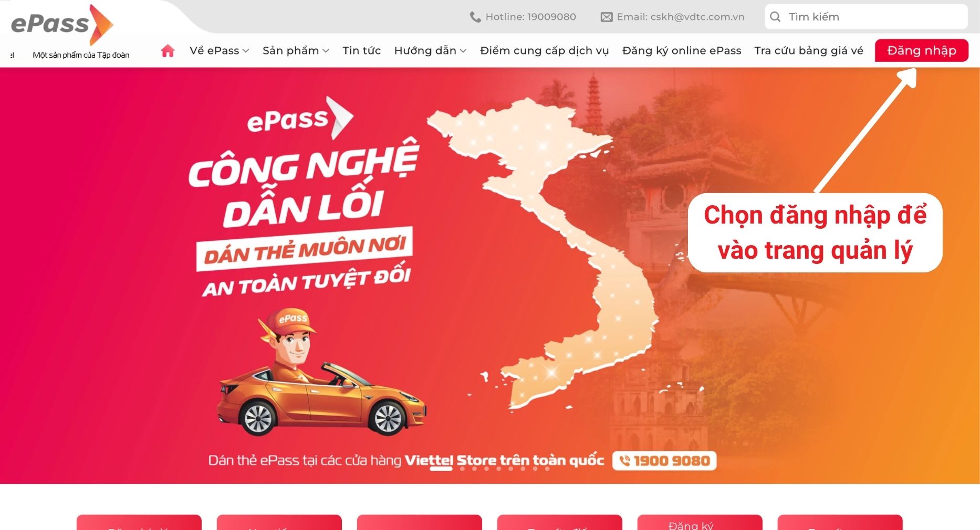Open the Tin tức menu item
The width and height of the screenshot is (980, 530).
click(361, 50)
